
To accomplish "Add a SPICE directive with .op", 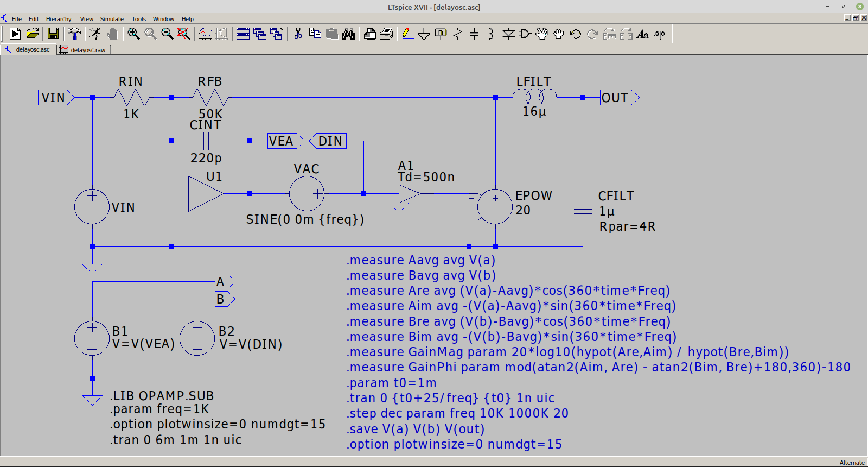I will coord(660,34).
